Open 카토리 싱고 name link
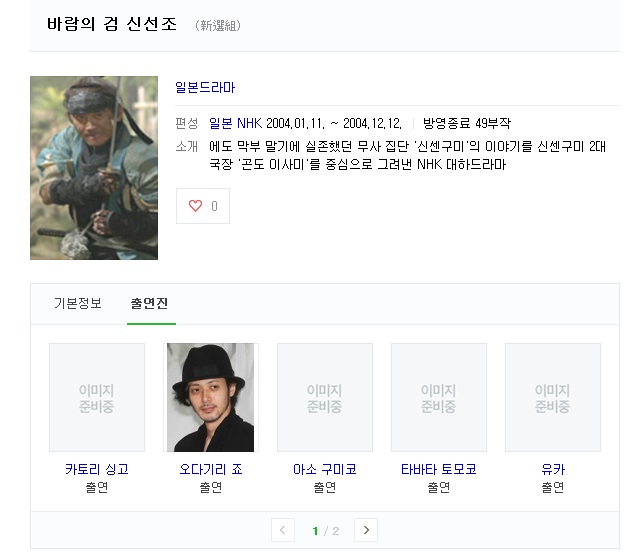Viewport: 633px width, 558px height. click(97, 469)
